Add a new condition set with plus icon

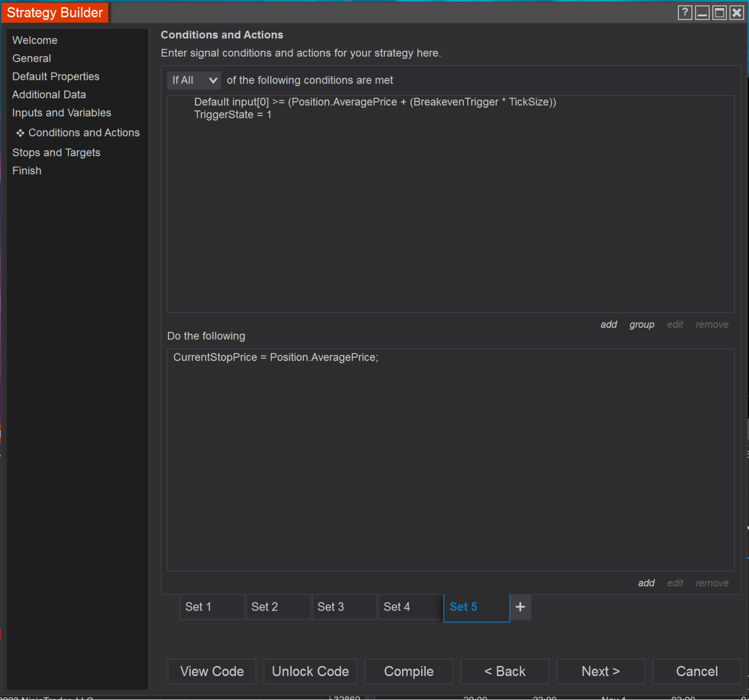click(520, 607)
